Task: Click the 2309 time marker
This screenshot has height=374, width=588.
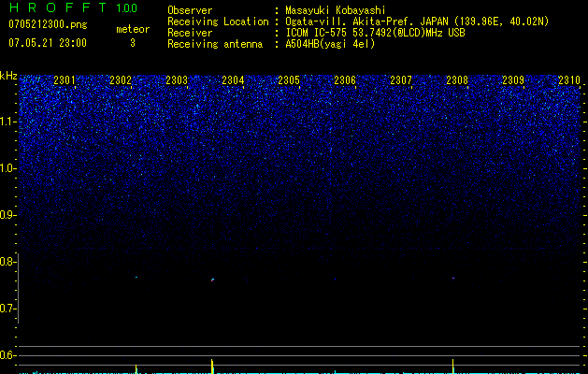Action: [x=513, y=80]
